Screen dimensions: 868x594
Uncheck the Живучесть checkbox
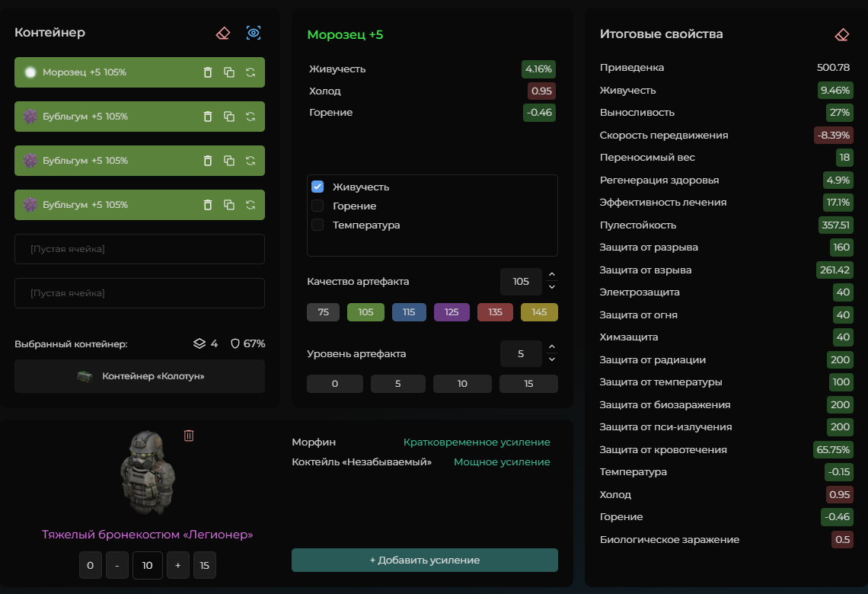(318, 187)
